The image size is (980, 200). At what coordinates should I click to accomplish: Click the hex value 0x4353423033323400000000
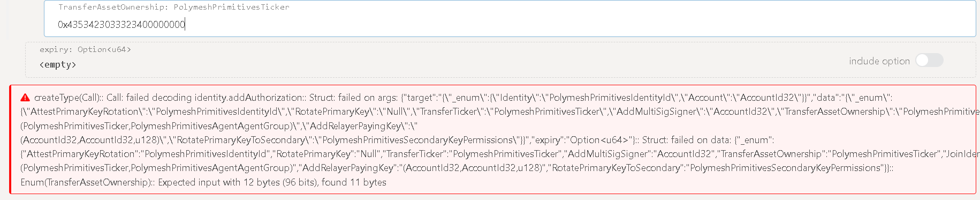[x=121, y=25]
